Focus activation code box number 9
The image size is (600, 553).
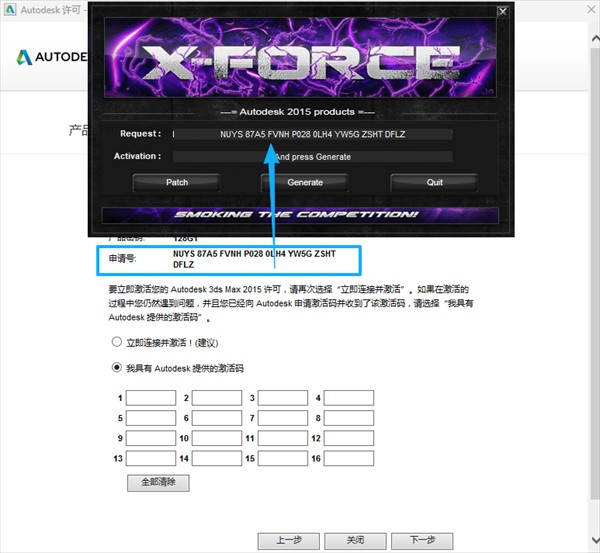click(151, 438)
